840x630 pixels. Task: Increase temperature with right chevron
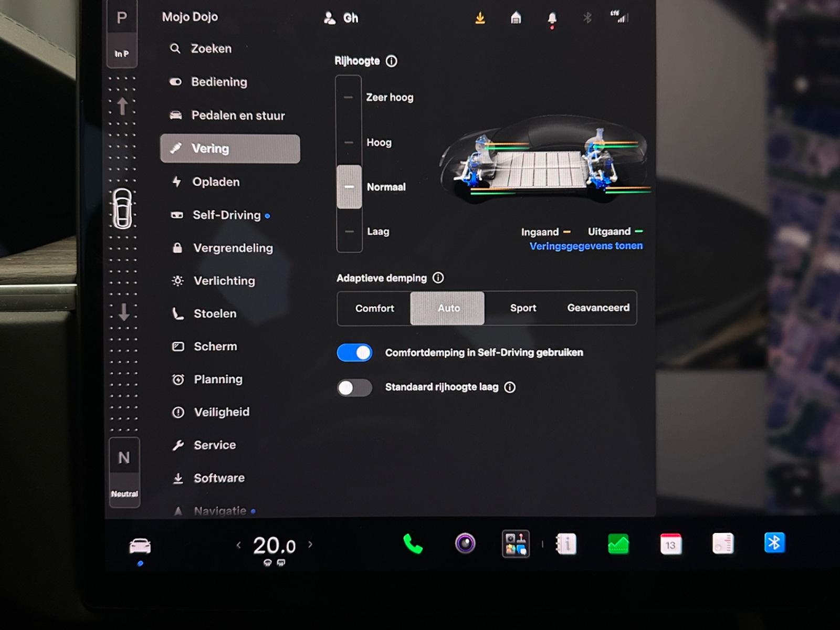point(310,544)
